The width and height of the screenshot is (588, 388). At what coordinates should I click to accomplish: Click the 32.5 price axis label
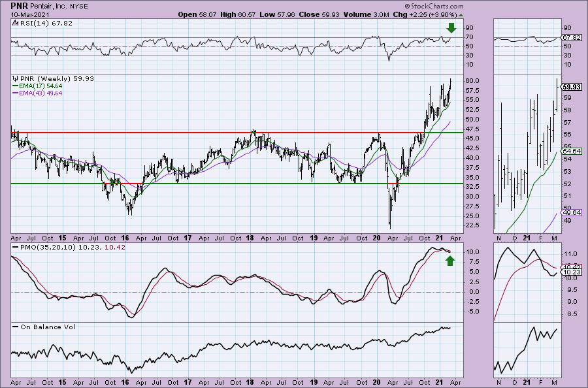[472, 187]
